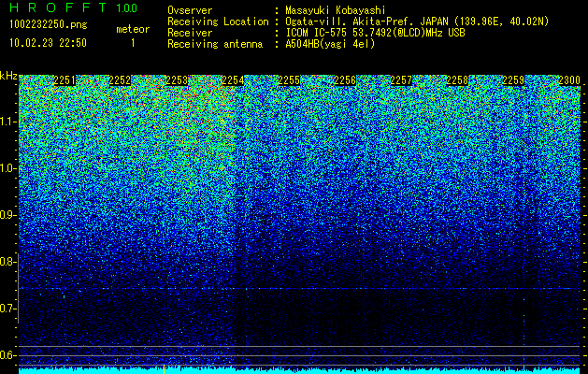Click the kHz axis unit label
The width and height of the screenshot is (588, 374).
coord(8,76)
